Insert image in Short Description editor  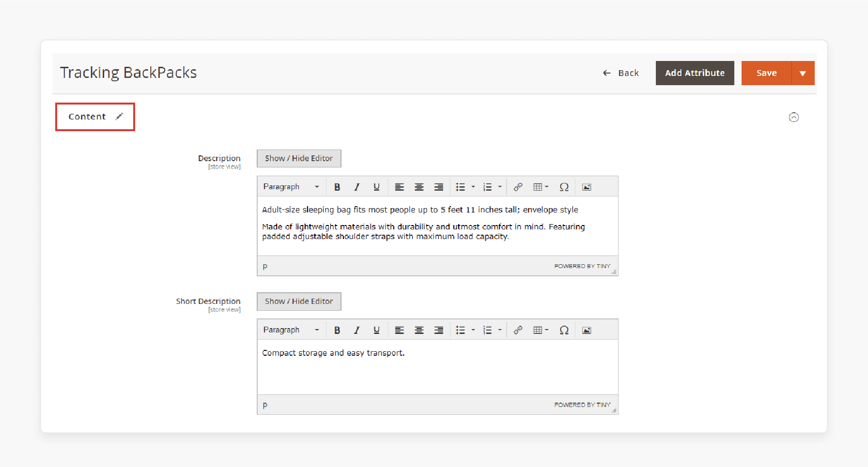point(587,330)
